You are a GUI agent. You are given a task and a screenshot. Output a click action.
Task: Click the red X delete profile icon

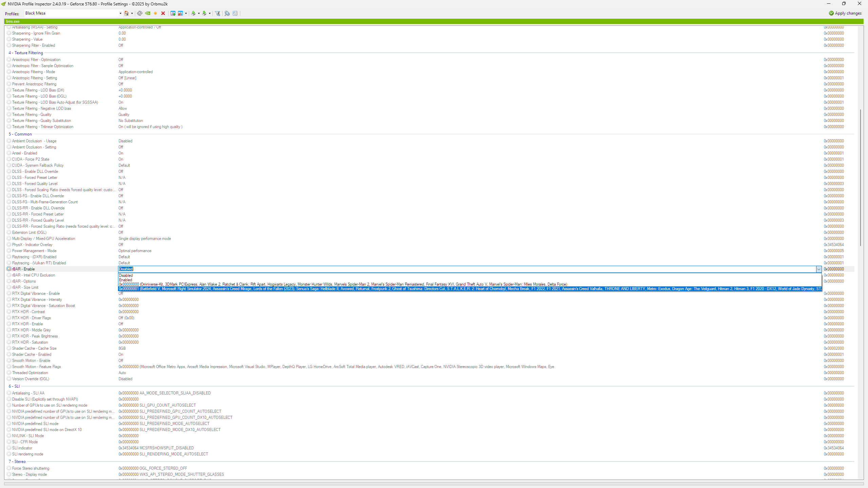click(163, 13)
